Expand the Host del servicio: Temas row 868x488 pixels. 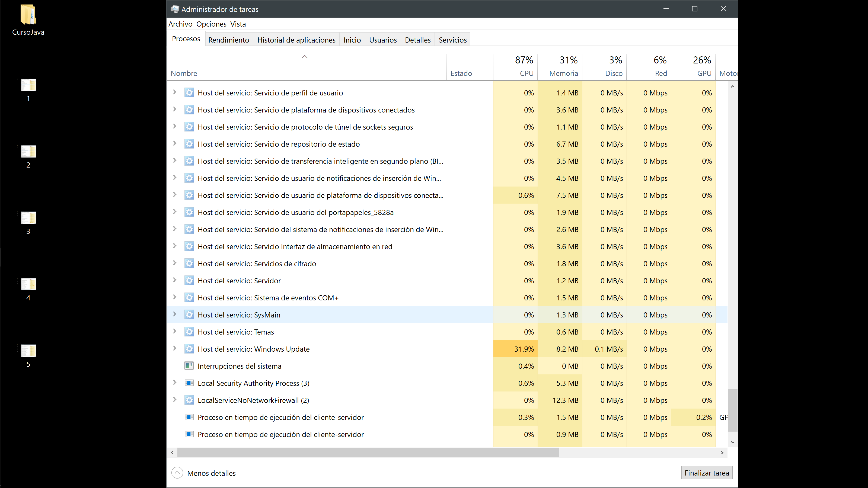tap(174, 331)
